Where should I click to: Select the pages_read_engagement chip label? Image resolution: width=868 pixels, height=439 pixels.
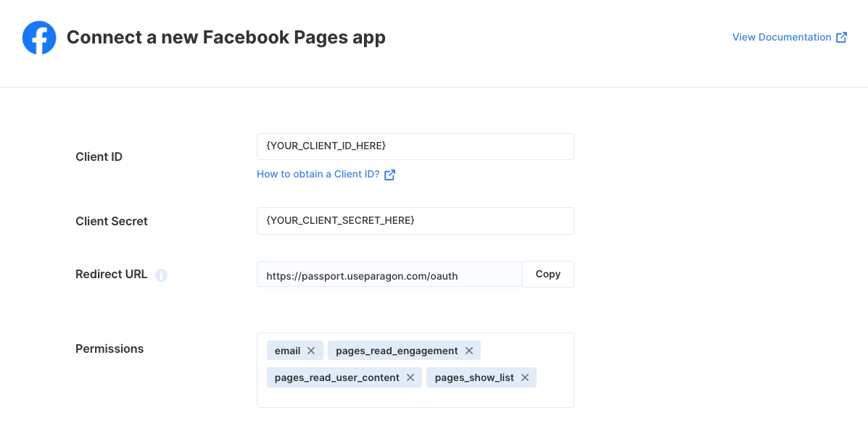(x=397, y=351)
